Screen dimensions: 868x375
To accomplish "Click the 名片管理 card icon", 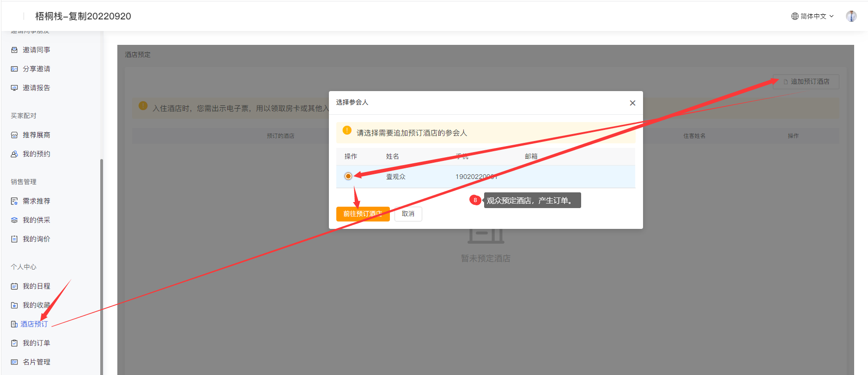I will point(14,362).
